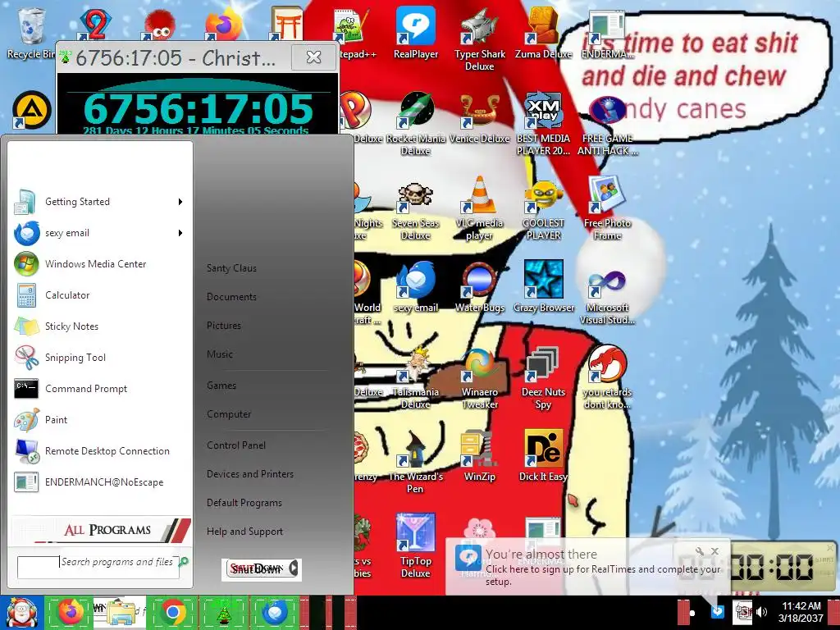Click the ShutDown button
The width and height of the screenshot is (840, 630).
(x=256, y=568)
